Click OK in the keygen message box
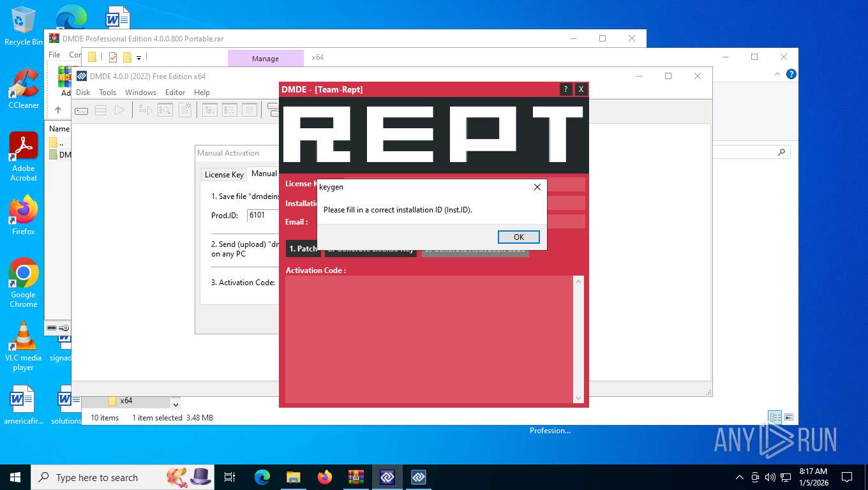Image resolution: width=868 pixels, height=490 pixels. coord(518,237)
